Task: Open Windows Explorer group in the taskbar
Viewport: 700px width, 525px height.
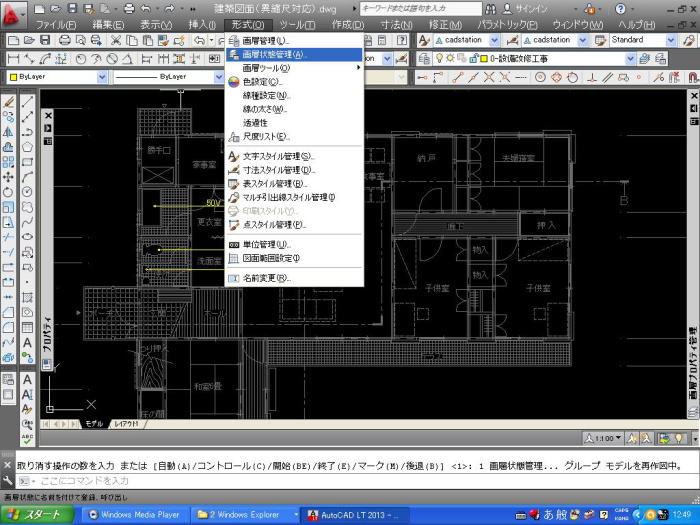Action: (x=245, y=515)
